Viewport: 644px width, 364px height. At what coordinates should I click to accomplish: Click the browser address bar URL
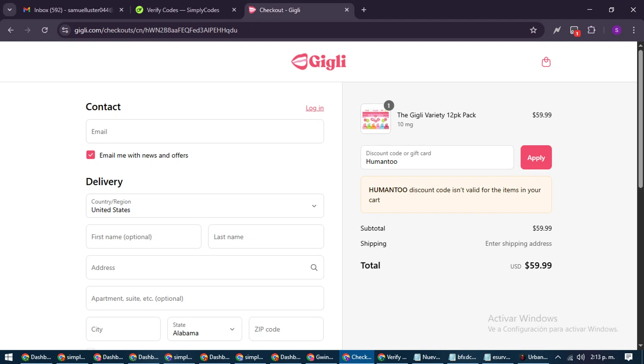(x=155, y=30)
